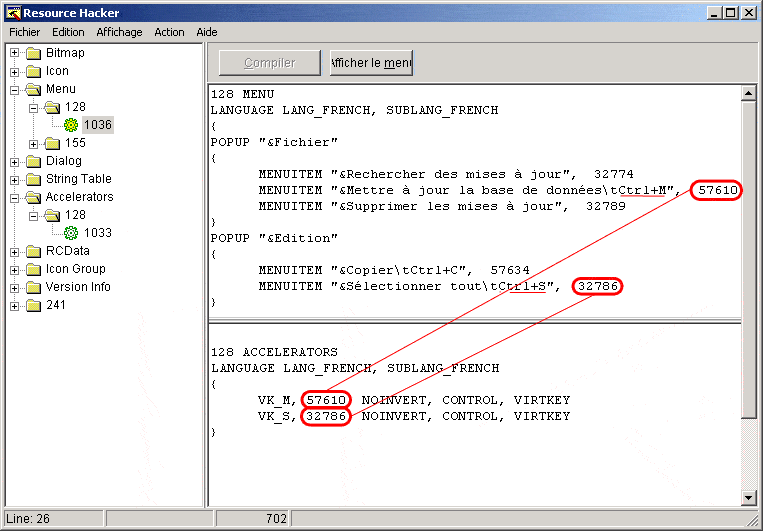Click the vertical scrollbar thumb
Viewport: 763px width, 531px height.
click(x=748, y=259)
